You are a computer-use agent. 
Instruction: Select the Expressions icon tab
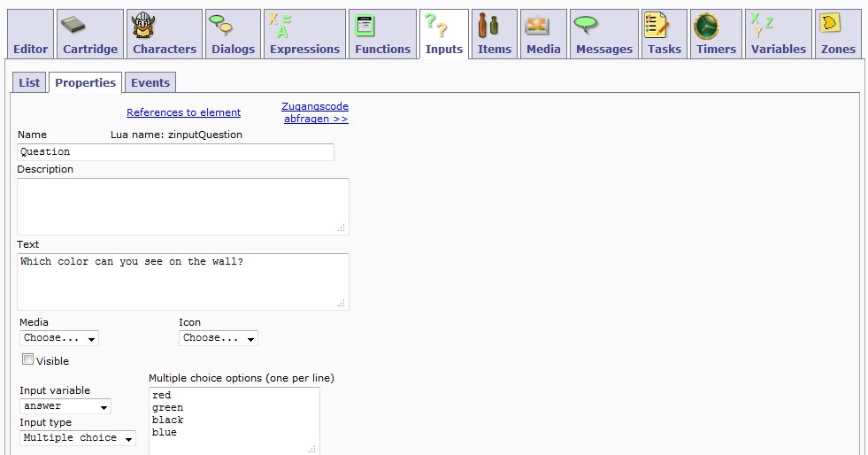click(x=280, y=27)
